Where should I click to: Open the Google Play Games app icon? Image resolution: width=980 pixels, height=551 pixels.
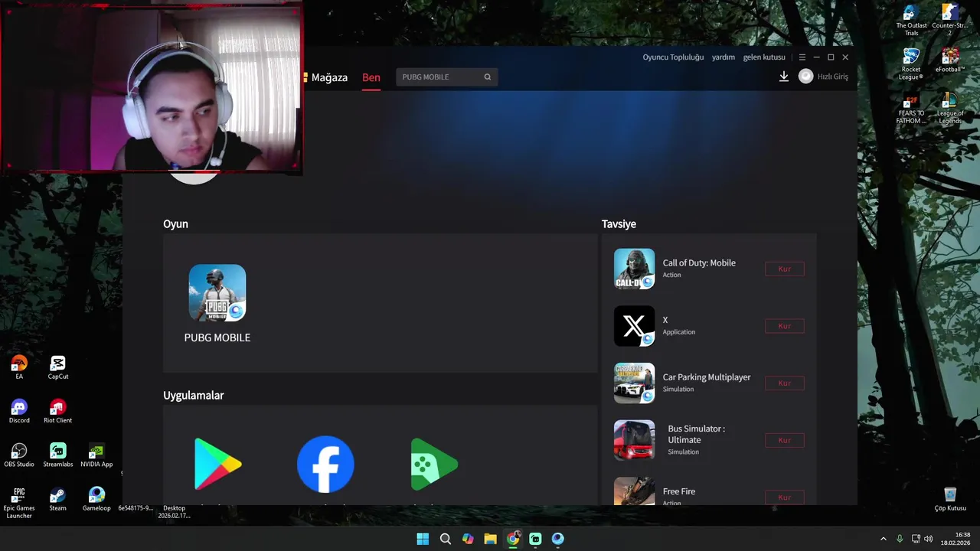[x=434, y=464]
